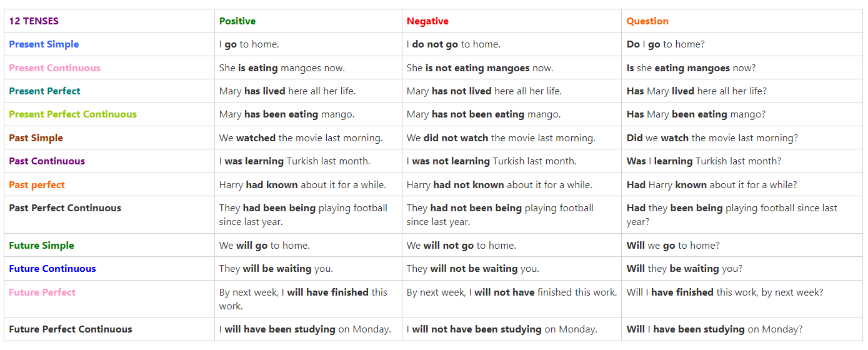Click 'Did we watch the movie last morning?'
The image size is (868, 350).
click(712, 138)
